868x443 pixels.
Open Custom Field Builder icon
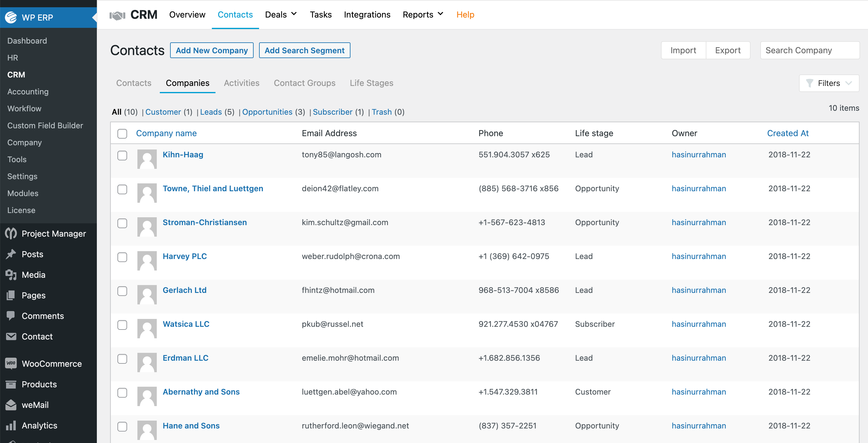coord(47,126)
